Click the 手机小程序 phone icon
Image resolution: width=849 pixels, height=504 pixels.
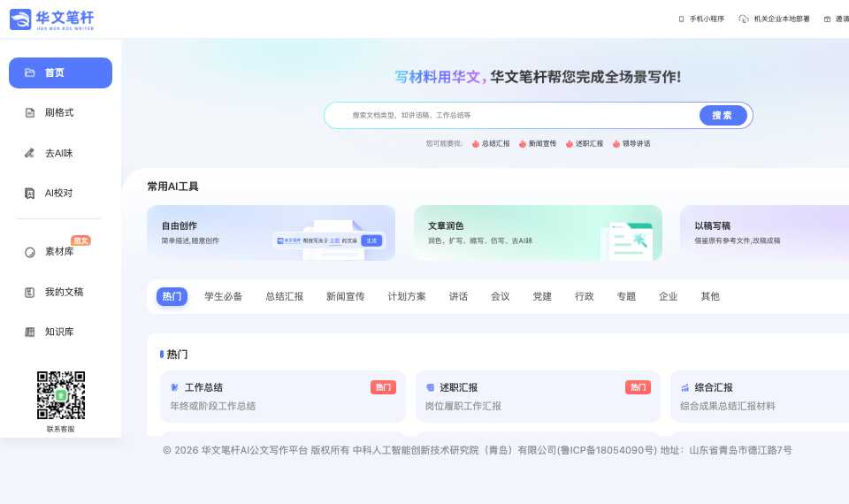pos(681,19)
